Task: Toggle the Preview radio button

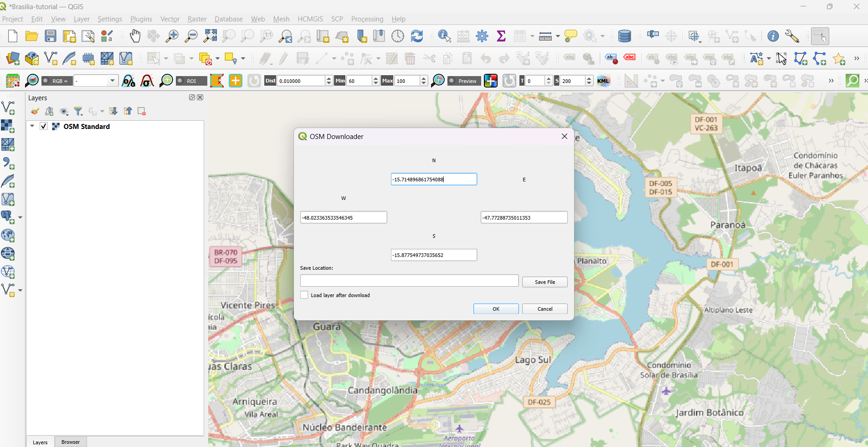Action: tap(452, 81)
